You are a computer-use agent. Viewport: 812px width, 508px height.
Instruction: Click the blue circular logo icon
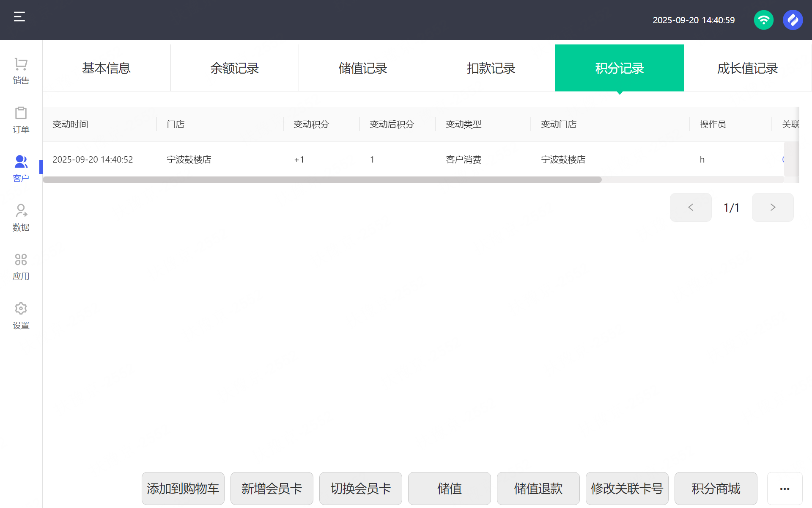pos(793,20)
